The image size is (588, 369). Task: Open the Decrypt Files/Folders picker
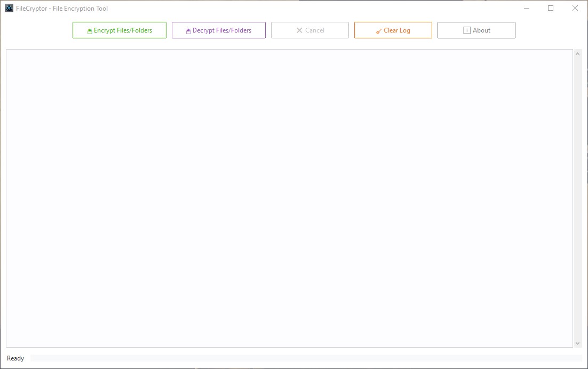[x=218, y=30]
